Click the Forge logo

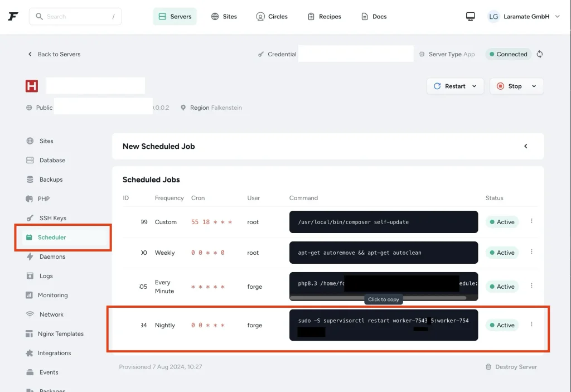(12, 16)
